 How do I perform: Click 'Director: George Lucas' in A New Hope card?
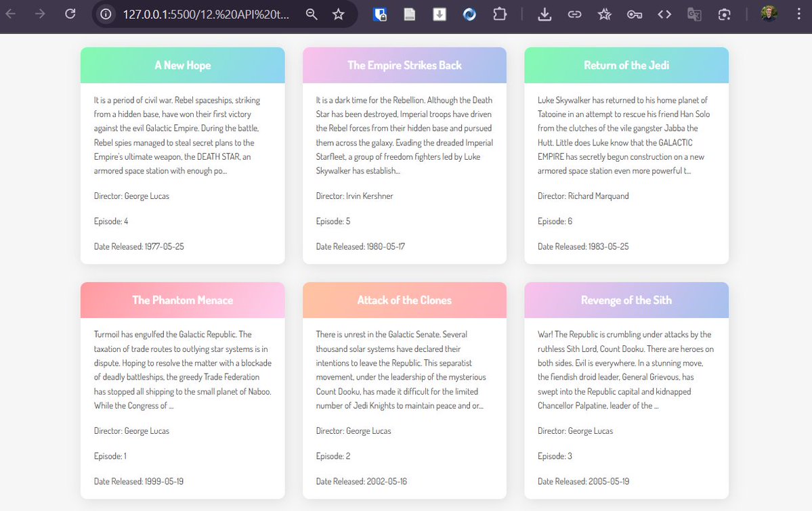pyautogui.click(x=131, y=196)
